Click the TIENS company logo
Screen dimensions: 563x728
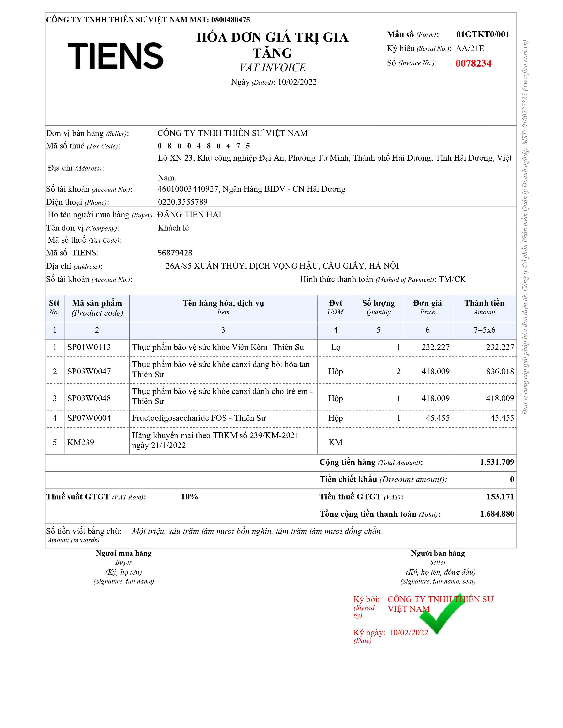pos(115,56)
